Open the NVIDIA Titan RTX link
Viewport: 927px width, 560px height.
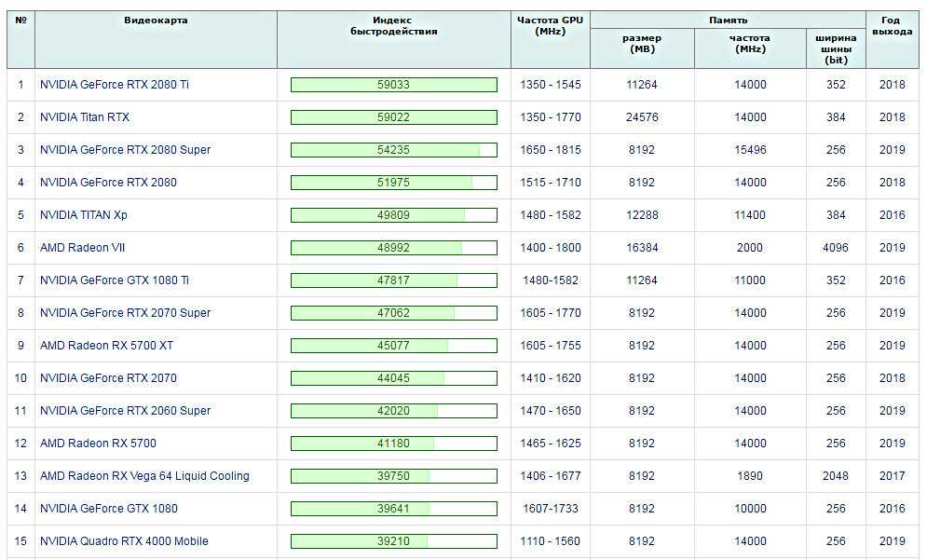pyautogui.click(x=85, y=117)
